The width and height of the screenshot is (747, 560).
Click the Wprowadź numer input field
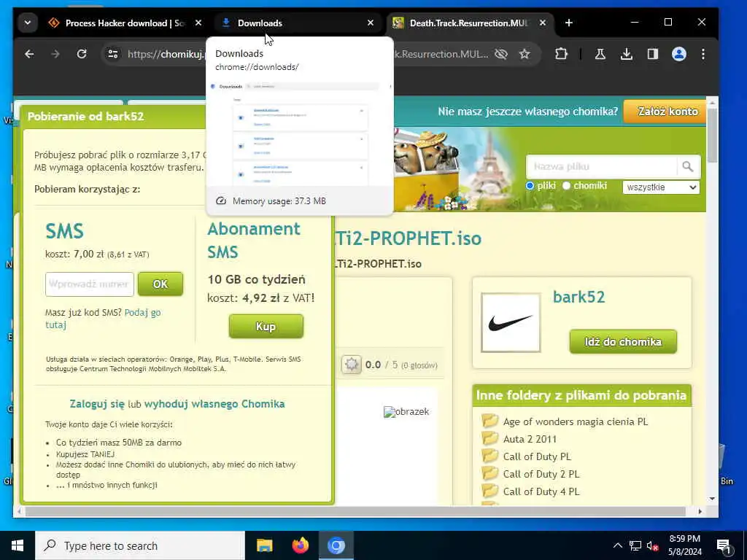90,284
